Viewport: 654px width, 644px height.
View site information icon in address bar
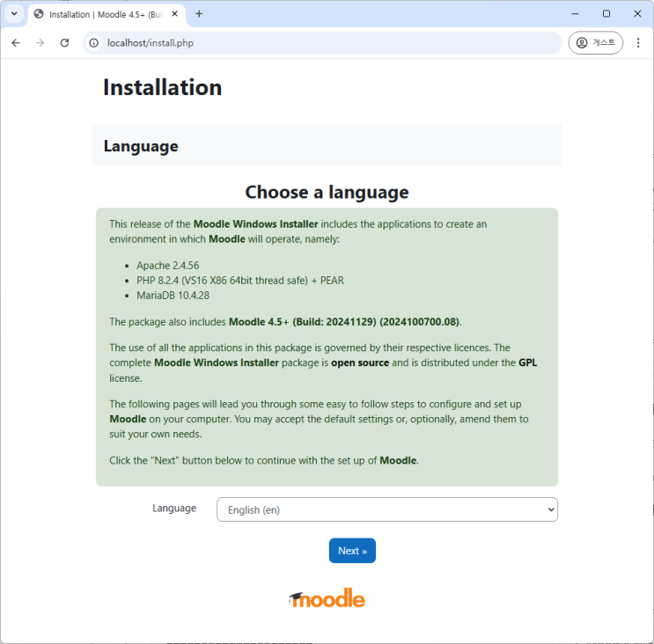(94, 43)
